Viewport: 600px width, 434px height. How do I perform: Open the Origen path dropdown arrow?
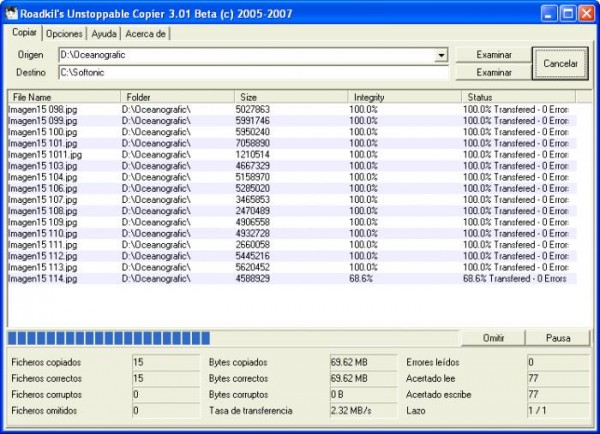[441, 55]
